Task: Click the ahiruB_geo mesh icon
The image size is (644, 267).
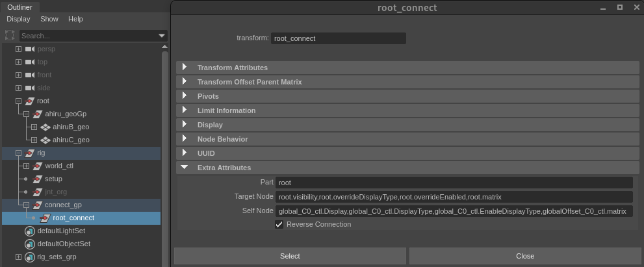Action: click(45, 127)
